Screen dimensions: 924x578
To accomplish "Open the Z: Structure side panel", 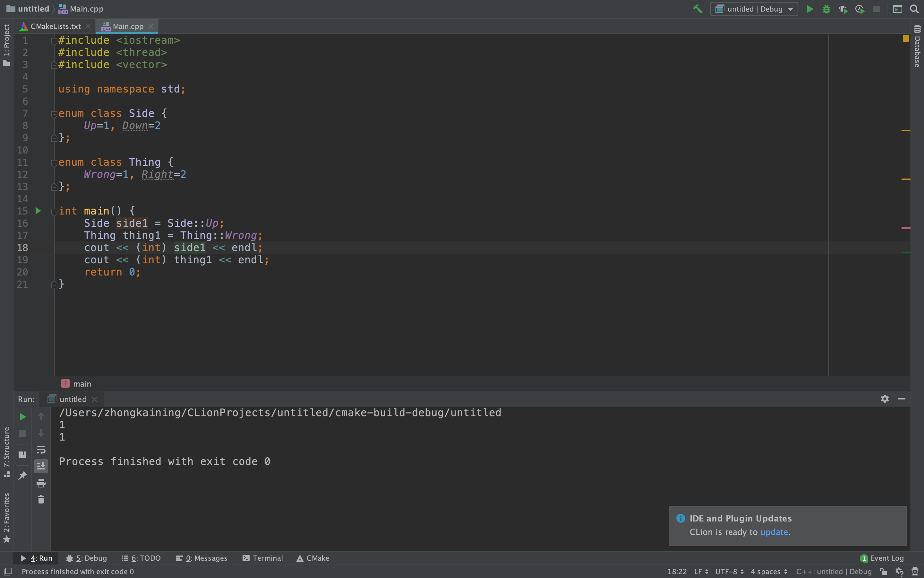I will [6, 452].
